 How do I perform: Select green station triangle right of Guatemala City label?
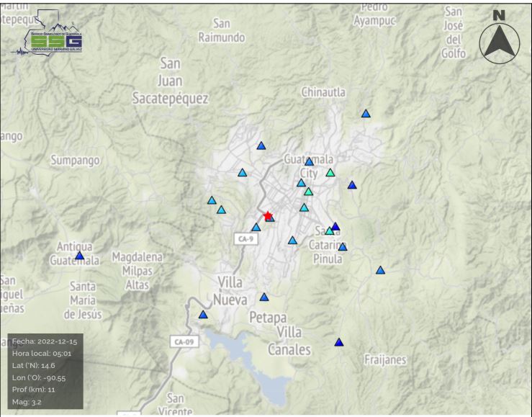coord(330,173)
